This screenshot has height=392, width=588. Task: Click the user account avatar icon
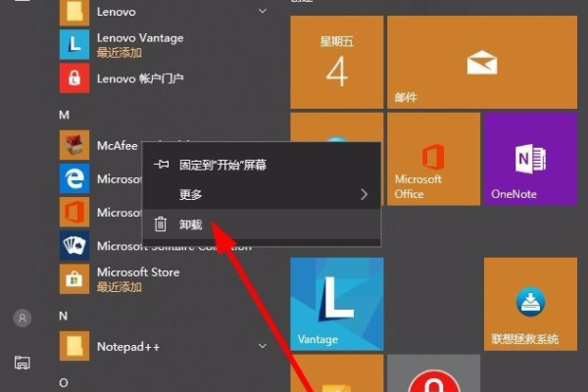click(x=23, y=318)
